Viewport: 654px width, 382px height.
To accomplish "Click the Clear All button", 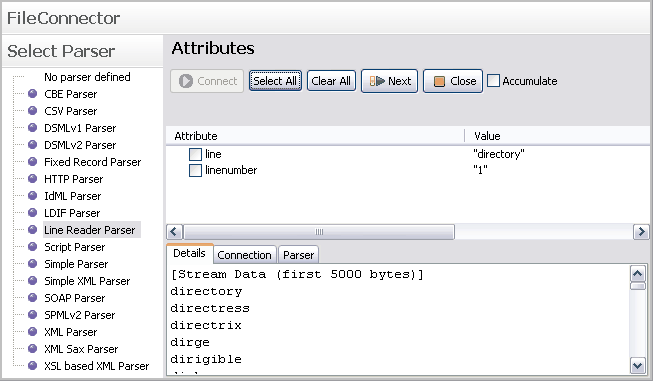I will pos(331,81).
